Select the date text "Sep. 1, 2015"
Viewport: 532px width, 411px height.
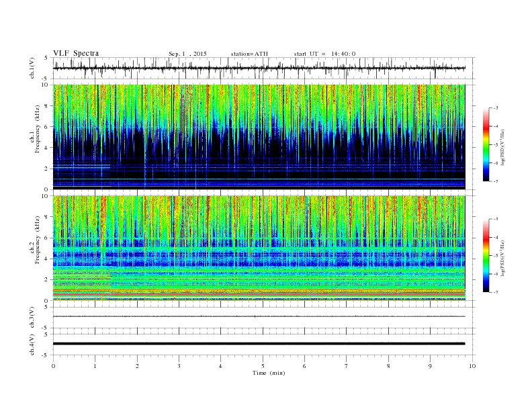(187, 54)
